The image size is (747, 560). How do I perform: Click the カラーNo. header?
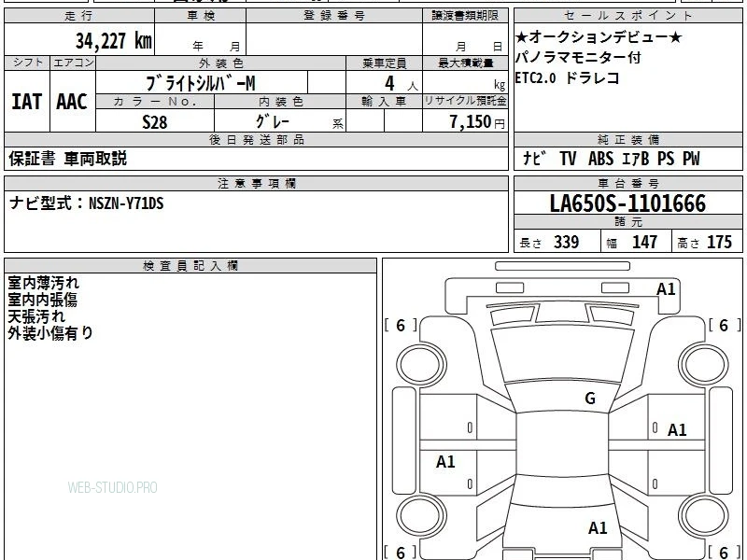click(155, 101)
